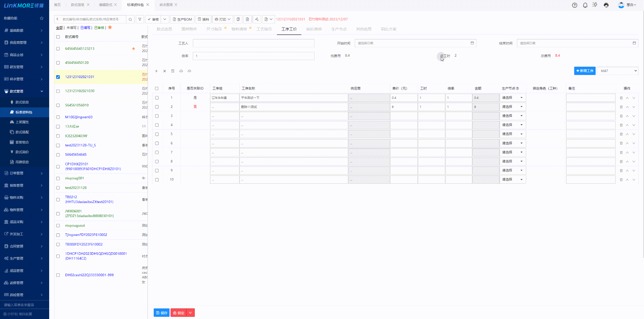Open row 1 生产节点 请选择 dropdown
This screenshot has height=319, width=644.
tap(512, 98)
